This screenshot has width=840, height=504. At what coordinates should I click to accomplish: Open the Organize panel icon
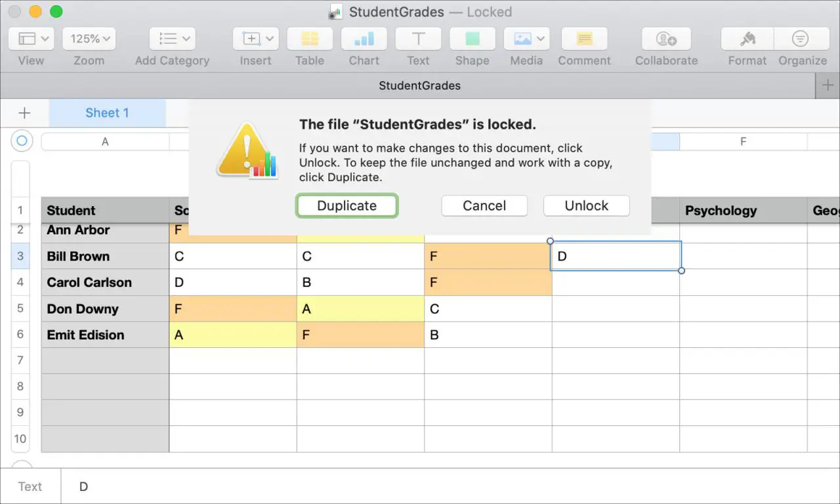801,39
